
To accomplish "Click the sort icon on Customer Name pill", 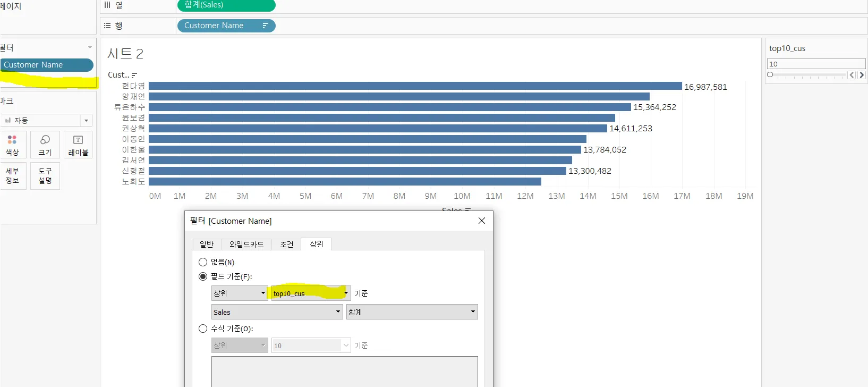I will pyautogui.click(x=266, y=26).
